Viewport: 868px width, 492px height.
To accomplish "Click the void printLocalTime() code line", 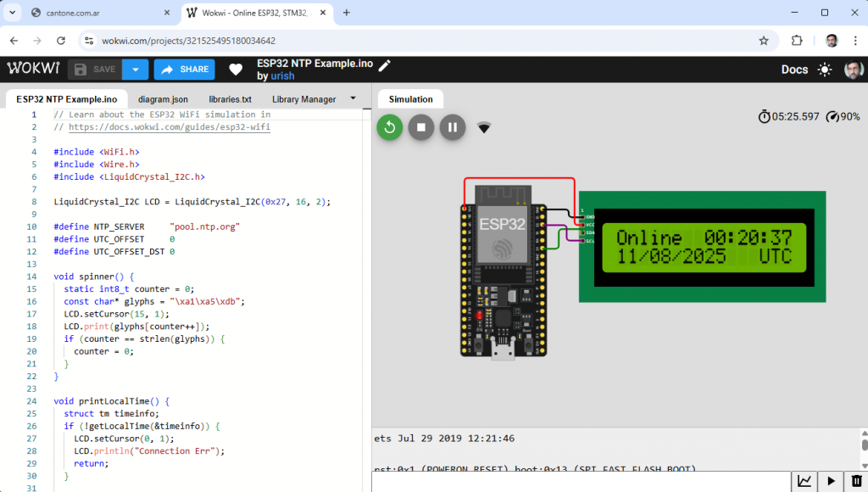I will click(111, 401).
